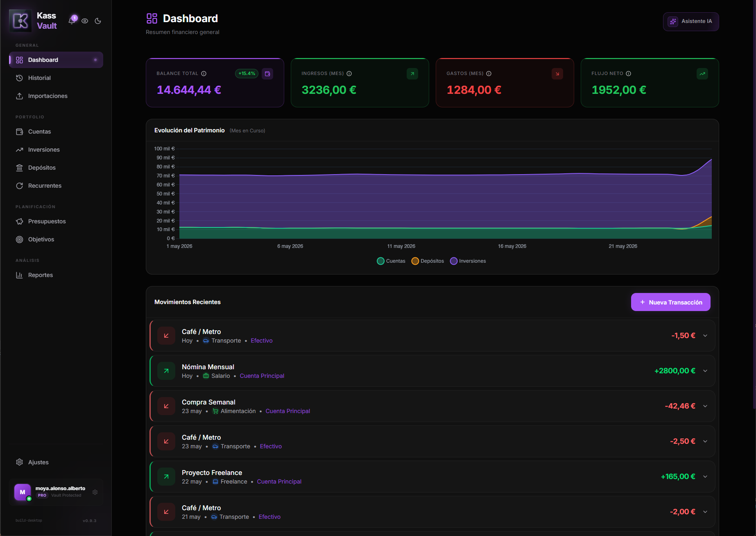Expand the Café / Metro -2,00 € transaction

pyautogui.click(x=705, y=512)
